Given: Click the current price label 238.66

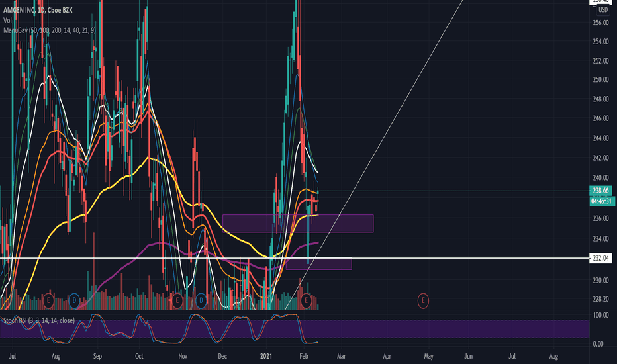Looking at the screenshot, I should pos(601,191).
